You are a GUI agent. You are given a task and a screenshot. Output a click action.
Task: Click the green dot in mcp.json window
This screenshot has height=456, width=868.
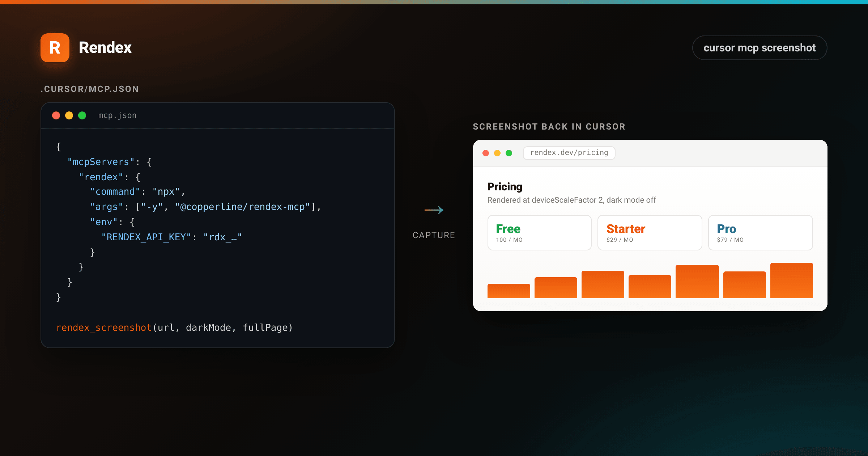(x=82, y=115)
